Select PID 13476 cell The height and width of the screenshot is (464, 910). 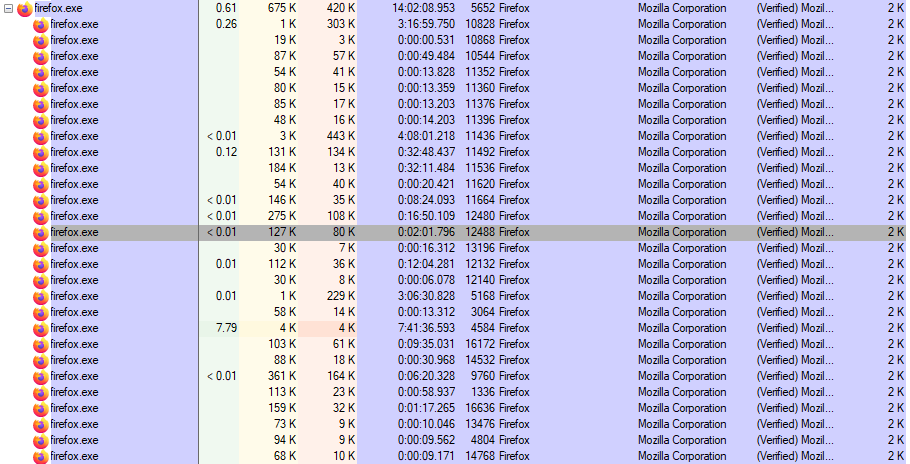480,424
